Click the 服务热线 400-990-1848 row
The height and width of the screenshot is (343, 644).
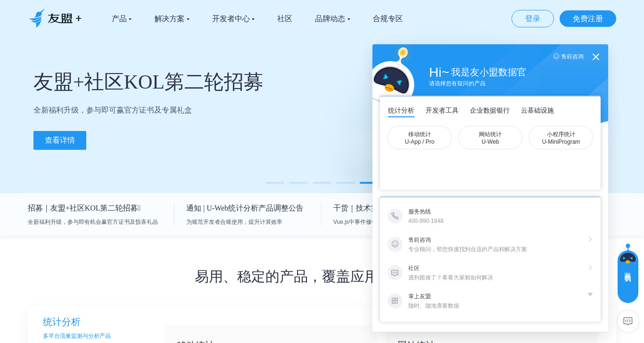click(490, 216)
